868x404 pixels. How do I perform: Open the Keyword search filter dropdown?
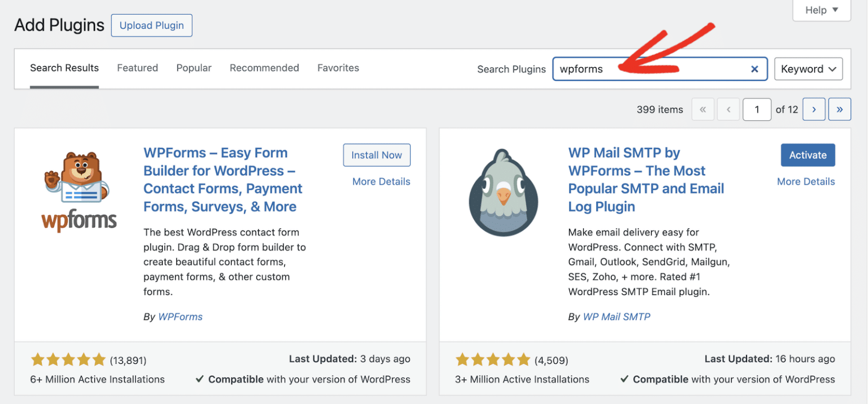coord(808,68)
